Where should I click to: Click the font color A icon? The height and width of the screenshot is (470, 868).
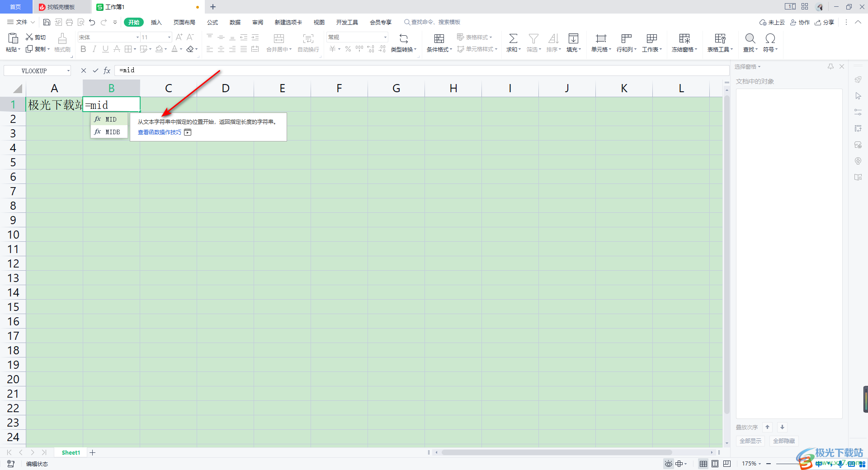175,49
